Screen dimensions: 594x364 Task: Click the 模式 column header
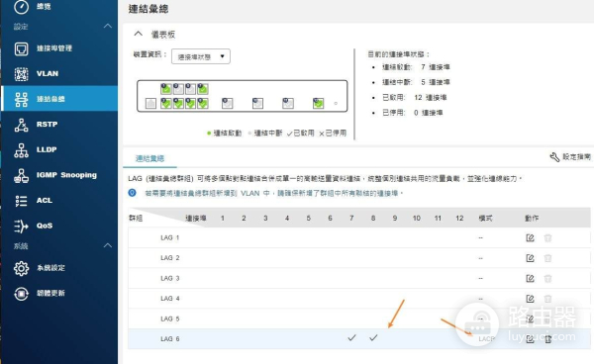coord(485,219)
